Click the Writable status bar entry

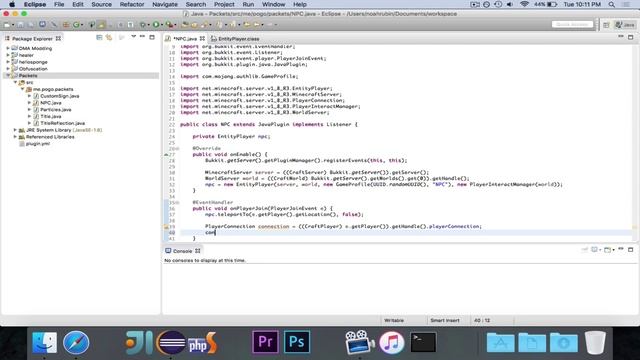[x=394, y=320]
